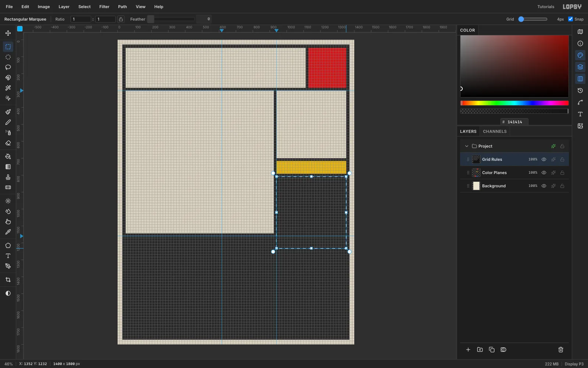This screenshot has height=368, width=588.
Task: Adjust the Grid size slider
Action: (533, 19)
